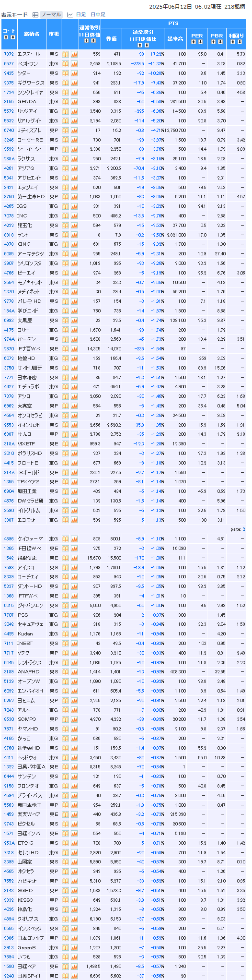Open stock code 288A link

click(9, 159)
